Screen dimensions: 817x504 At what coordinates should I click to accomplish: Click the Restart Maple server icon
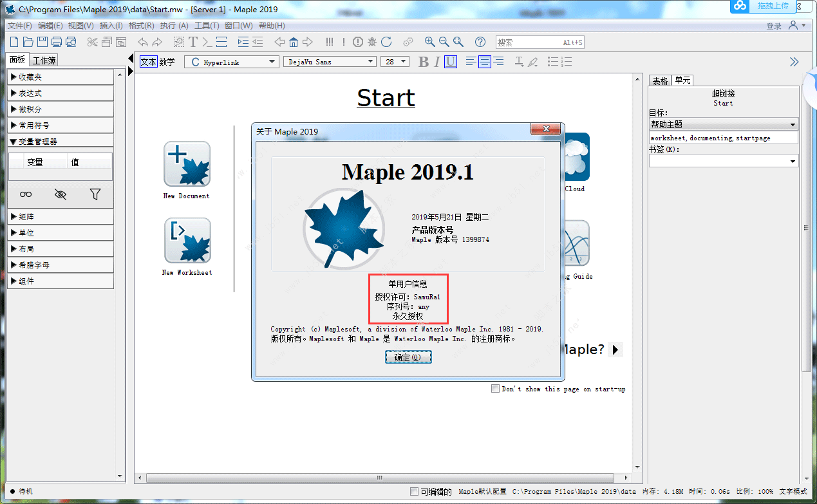click(386, 42)
